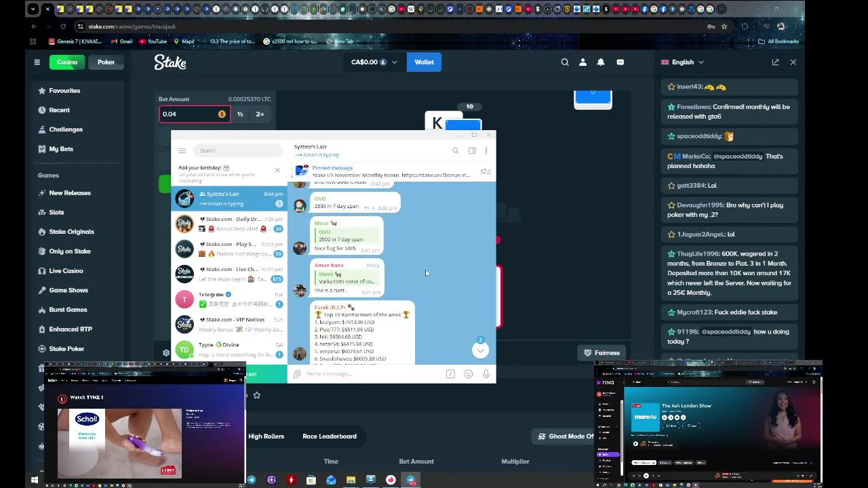Image resolution: width=868 pixels, height=488 pixels.
Task: Record a voice message in Telegram
Action: tap(486, 374)
